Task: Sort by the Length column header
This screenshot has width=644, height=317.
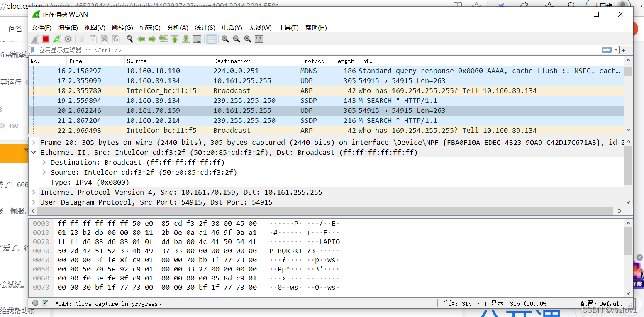Action: pos(344,61)
